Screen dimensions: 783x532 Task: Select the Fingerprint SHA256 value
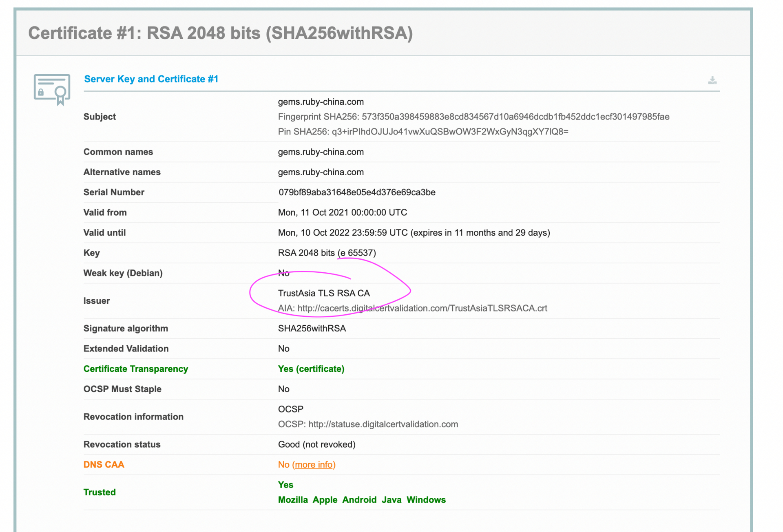[x=515, y=117]
